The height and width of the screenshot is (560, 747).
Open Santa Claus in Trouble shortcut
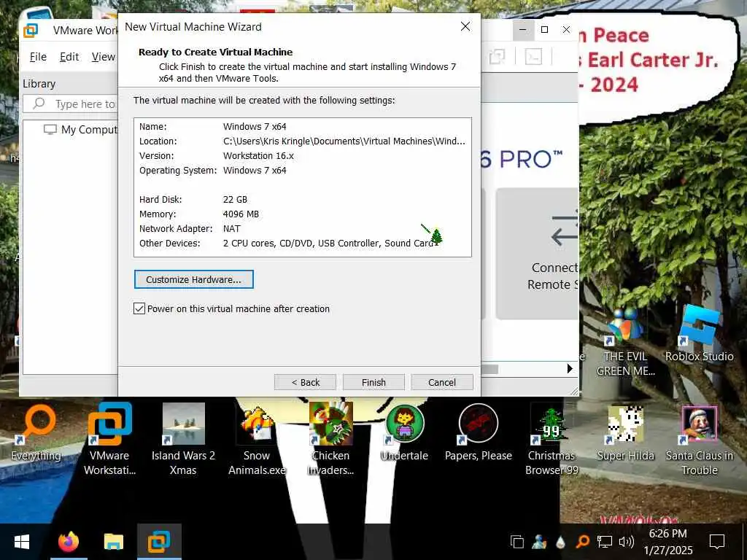(x=700, y=438)
